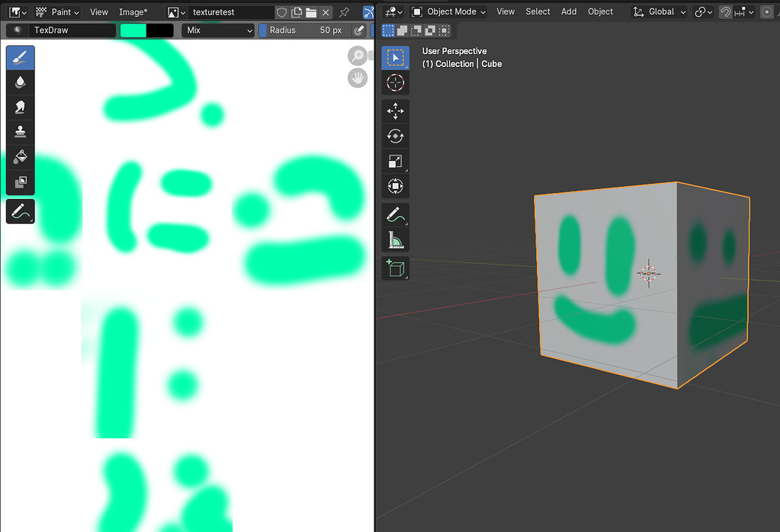The width and height of the screenshot is (780, 532).
Task: Open the Object Mode dropdown
Action: (448, 11)
